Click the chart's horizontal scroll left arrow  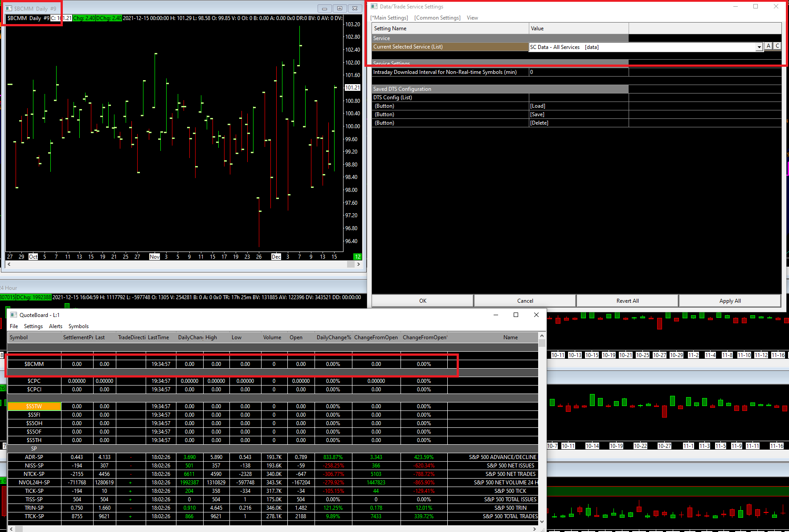pos(9,264)
